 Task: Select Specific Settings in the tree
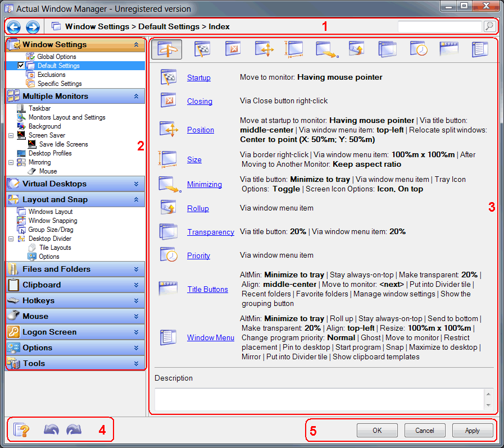point(60,84)
